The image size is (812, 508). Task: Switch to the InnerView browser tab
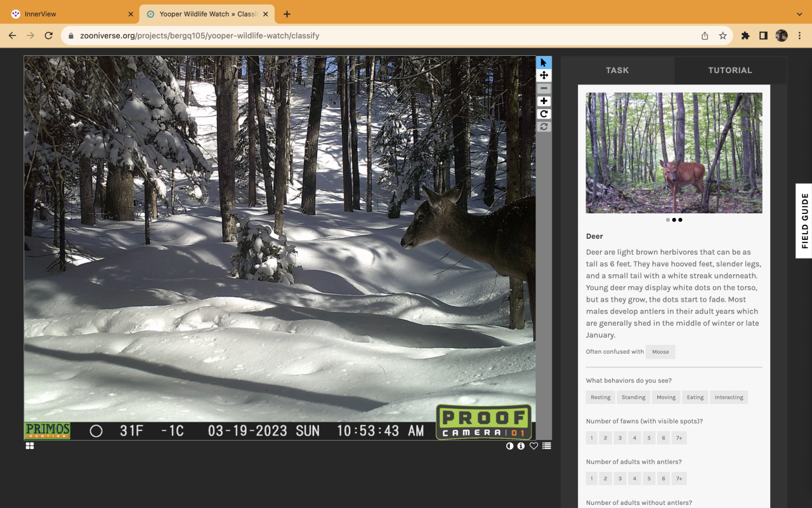71,14
